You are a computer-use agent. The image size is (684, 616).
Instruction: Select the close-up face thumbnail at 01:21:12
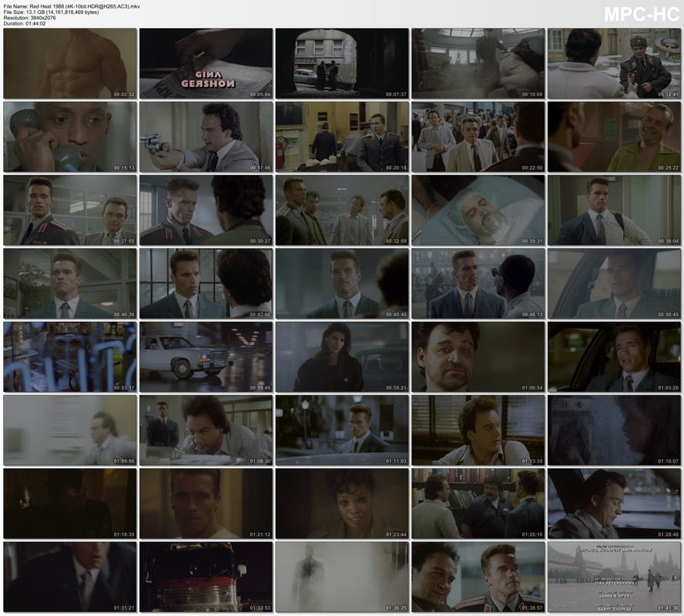(x=206, y=503)
